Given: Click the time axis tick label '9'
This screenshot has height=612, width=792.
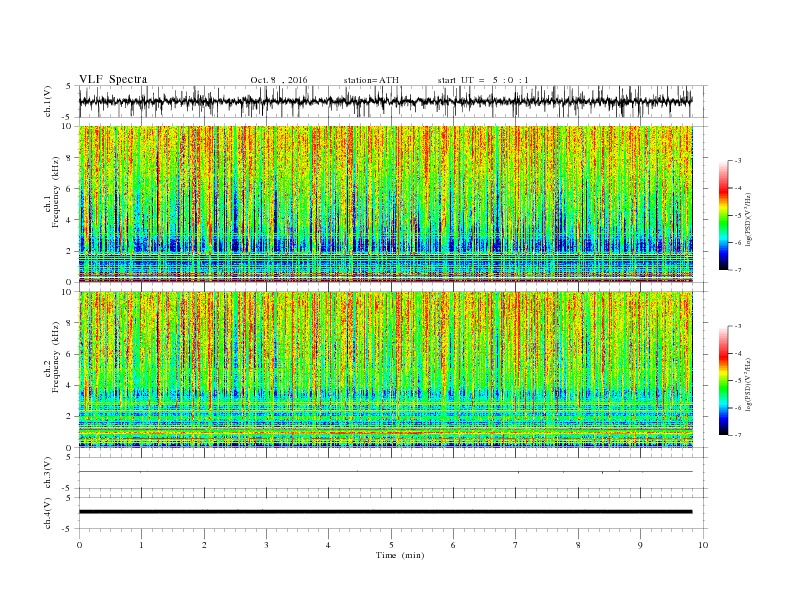Looking at the screenshot, I should [640, 545].
